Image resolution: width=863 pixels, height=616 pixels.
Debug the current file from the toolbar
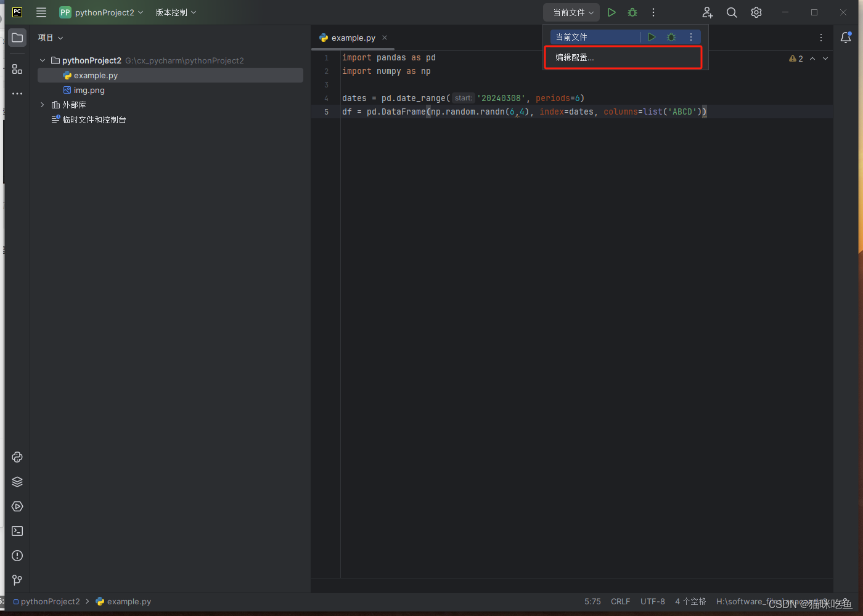click(632, 12)
